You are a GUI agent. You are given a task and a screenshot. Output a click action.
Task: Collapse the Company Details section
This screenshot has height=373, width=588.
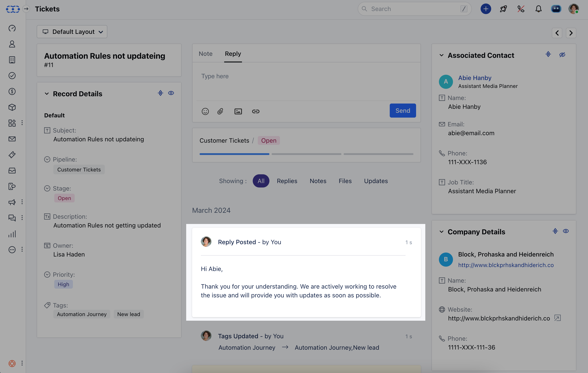pos(442,232)
